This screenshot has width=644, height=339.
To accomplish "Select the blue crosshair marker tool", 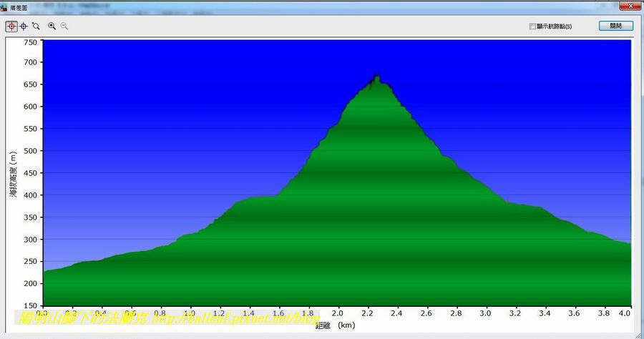I will (24, 26).
